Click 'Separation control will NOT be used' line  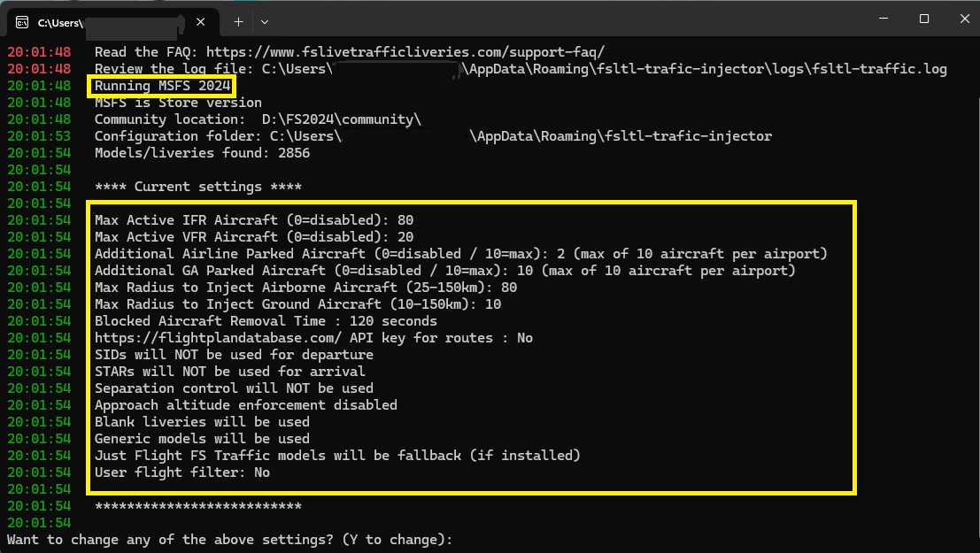tap(234, 388)
